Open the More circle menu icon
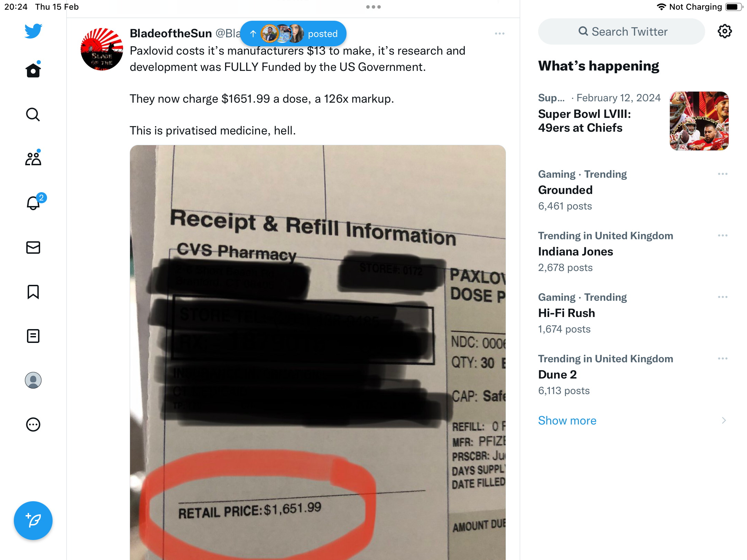 [33, 424]
